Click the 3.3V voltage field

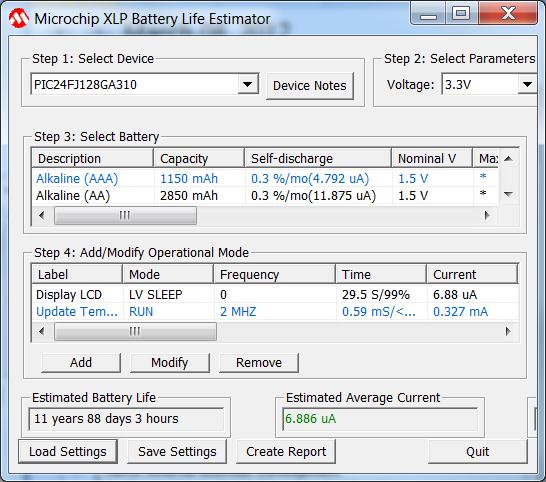481,84
